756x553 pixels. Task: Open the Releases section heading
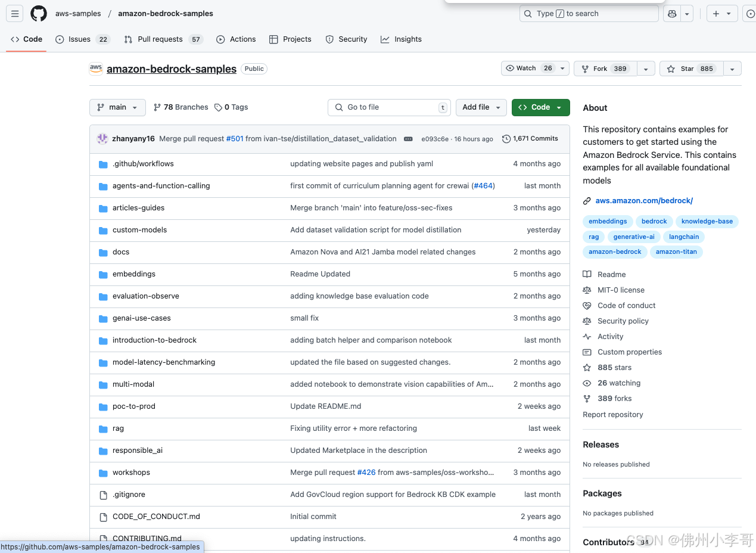click(x=601, y=445)
